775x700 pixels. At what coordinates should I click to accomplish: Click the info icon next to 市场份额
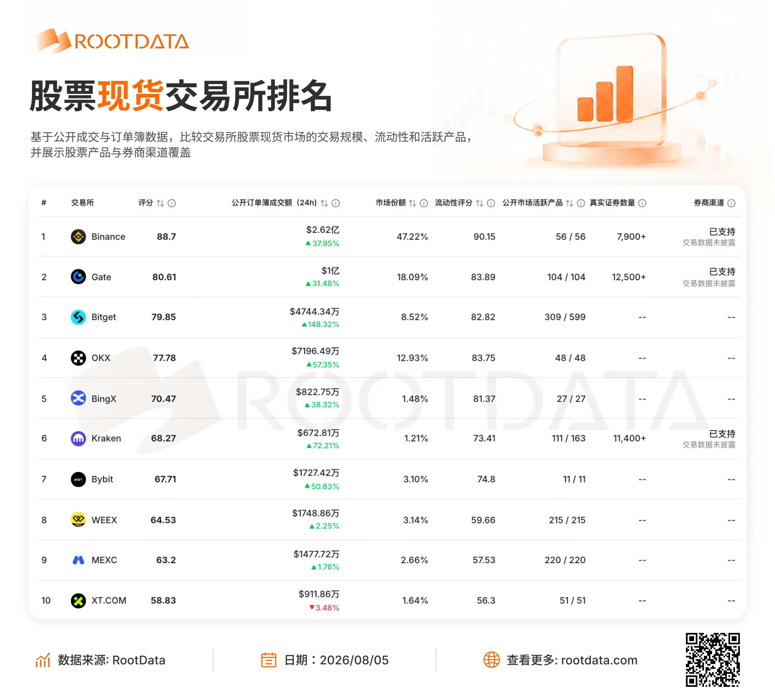point(424,203)
